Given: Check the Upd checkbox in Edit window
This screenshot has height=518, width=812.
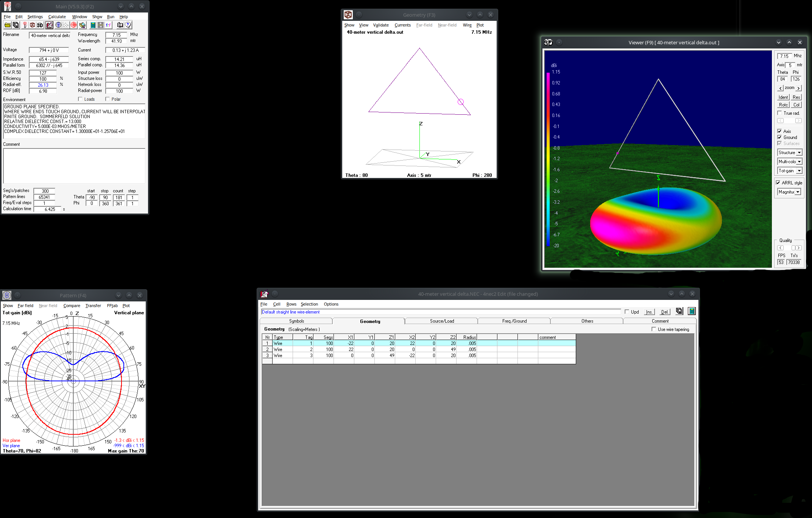Looking at the screenshot, I should click(627, 312).
